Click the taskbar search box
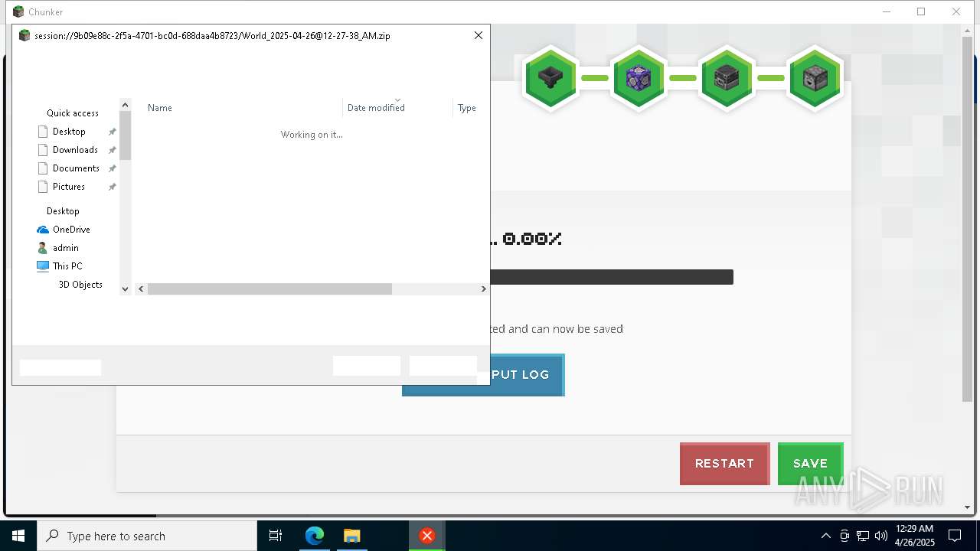Image resolution: width=980 pixels, height=551 pixels. (147, 536)
